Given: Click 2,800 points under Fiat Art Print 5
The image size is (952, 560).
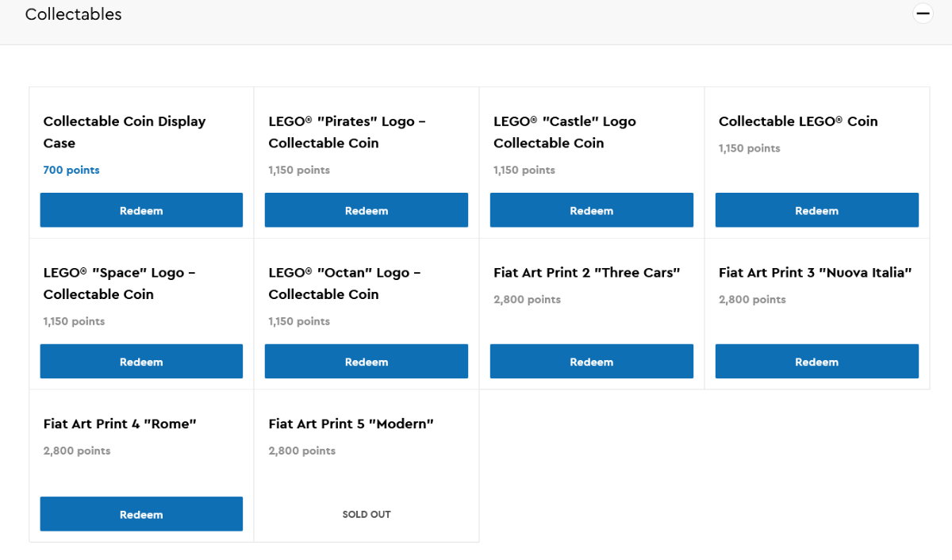Looking at the screenshot, I should pos(302,451).
